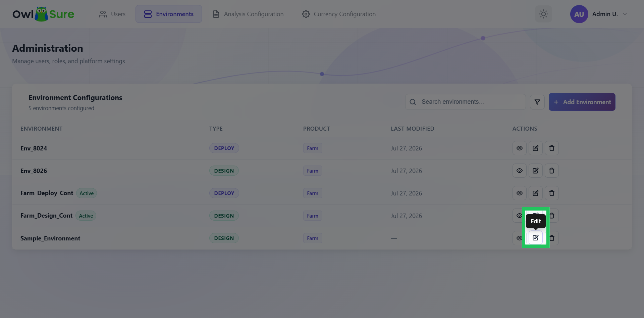The image size is (644, 318).
Task: Delete the Env_8024 environment
Action: click(x=551, y=148)
